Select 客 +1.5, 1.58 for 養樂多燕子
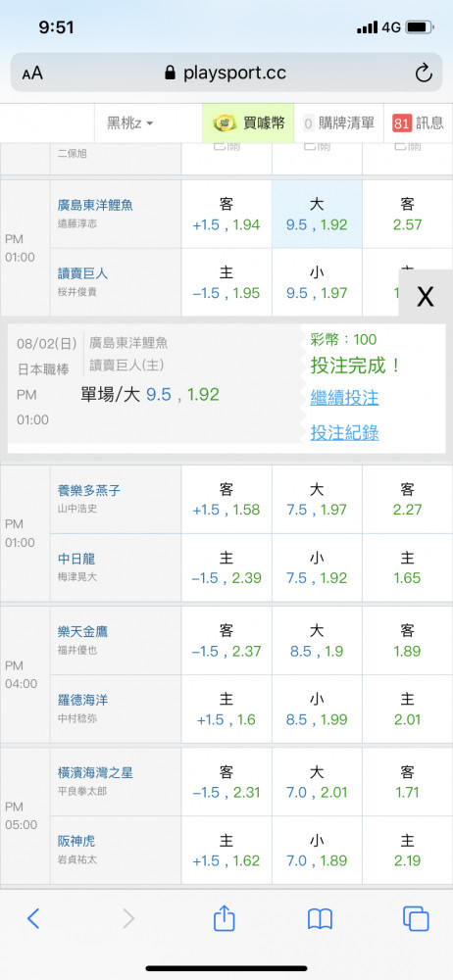The height and width of the screenshot is (980, 453). (x=226, y=500)
